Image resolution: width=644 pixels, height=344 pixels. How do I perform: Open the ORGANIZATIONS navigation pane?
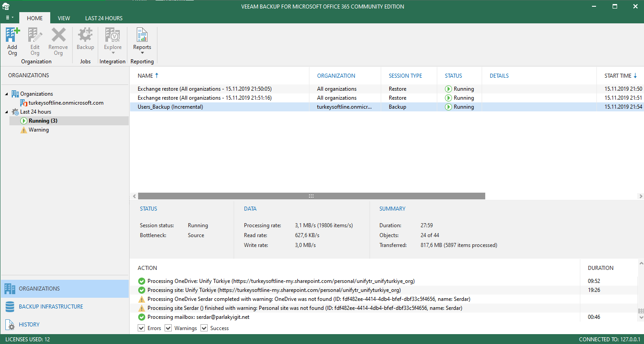pyautogui.click(x=65, y=289)
